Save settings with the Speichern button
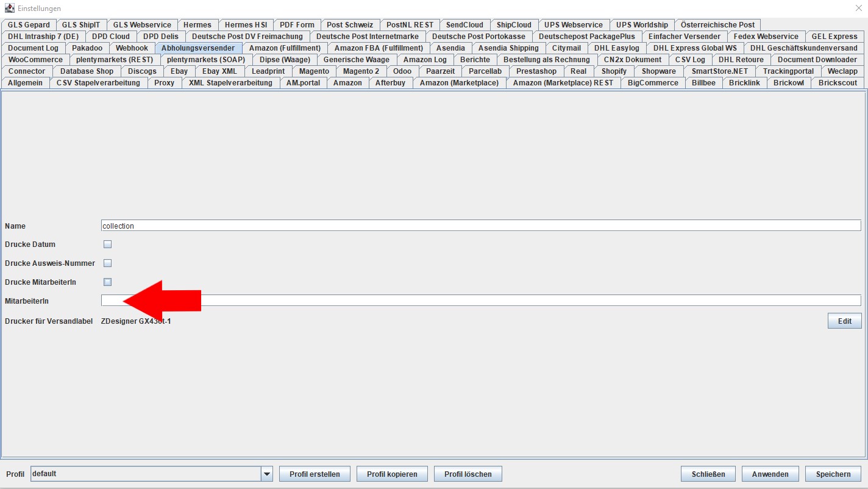 pos(833,474)
